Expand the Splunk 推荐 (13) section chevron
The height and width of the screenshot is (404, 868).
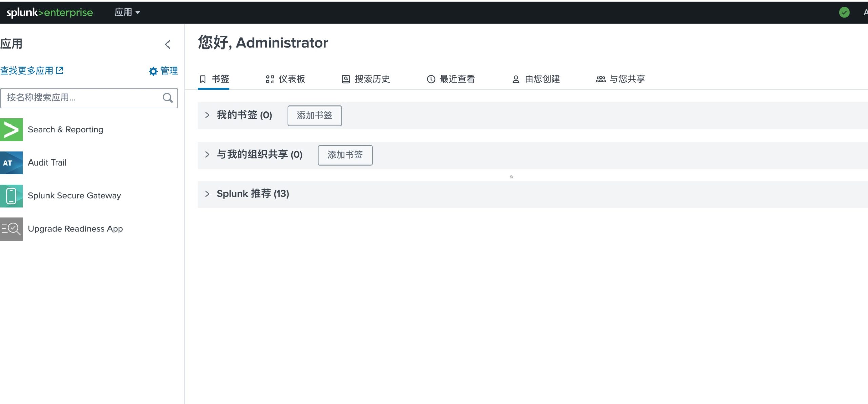(x=207, y=194)
